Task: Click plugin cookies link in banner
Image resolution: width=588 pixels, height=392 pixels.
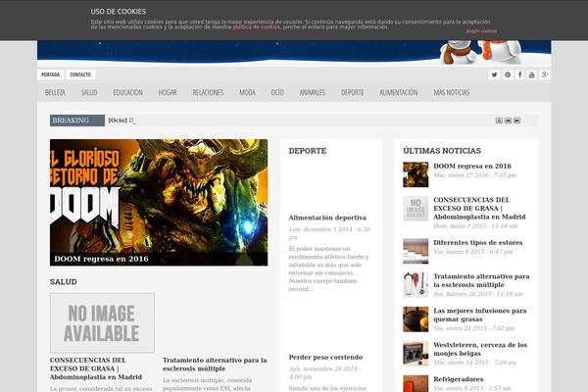Action: coord(481,31)
